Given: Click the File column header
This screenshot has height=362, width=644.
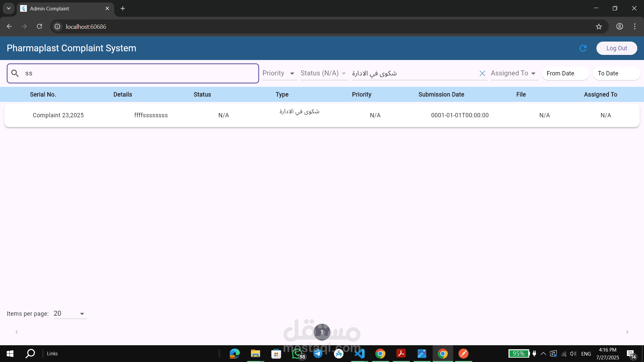Looking at the screenshot, I should coord(521,95).
